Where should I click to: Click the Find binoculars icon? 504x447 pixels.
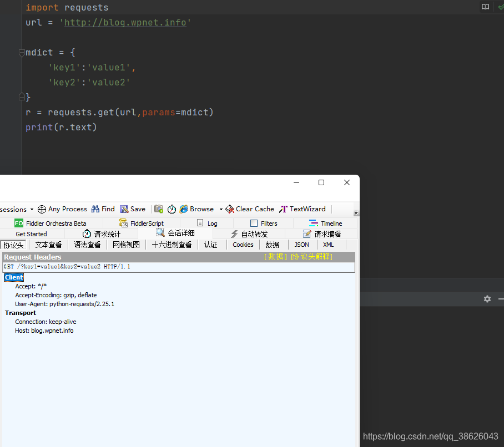[x=95, y=209]
